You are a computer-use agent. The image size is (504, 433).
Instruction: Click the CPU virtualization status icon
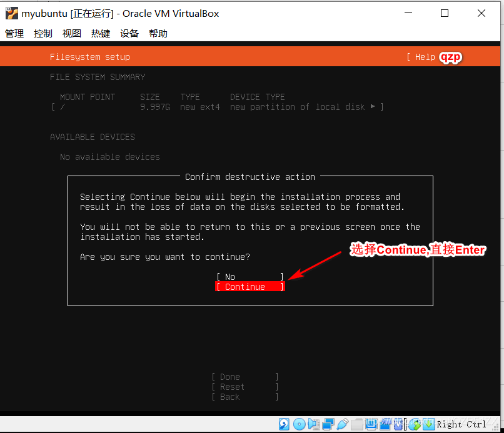(x=398, y=424)
